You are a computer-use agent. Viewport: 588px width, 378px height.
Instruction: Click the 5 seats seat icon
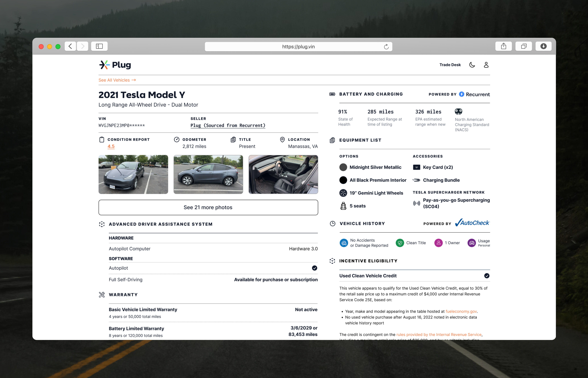pos(343,206)
